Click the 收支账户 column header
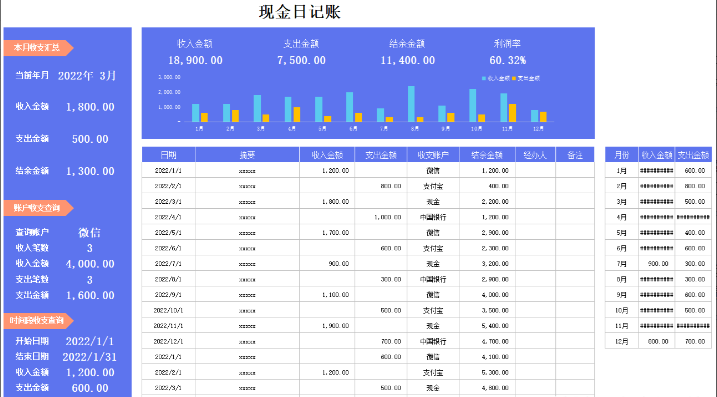The image size is (717, 397). point(433,155)
